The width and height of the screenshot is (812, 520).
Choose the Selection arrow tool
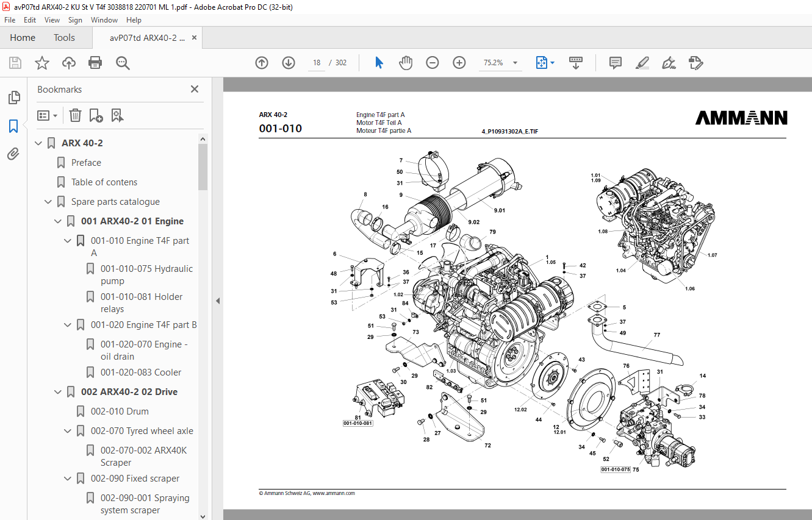click(x=379, y=63)
